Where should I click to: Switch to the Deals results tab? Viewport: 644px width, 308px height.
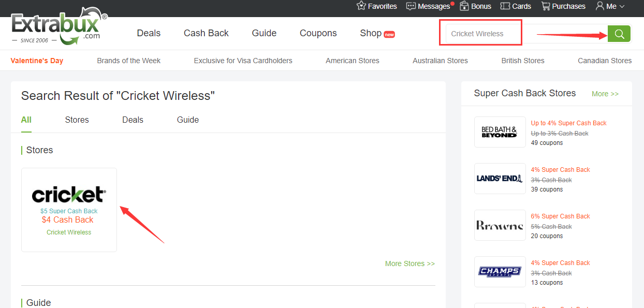[133, 120]
